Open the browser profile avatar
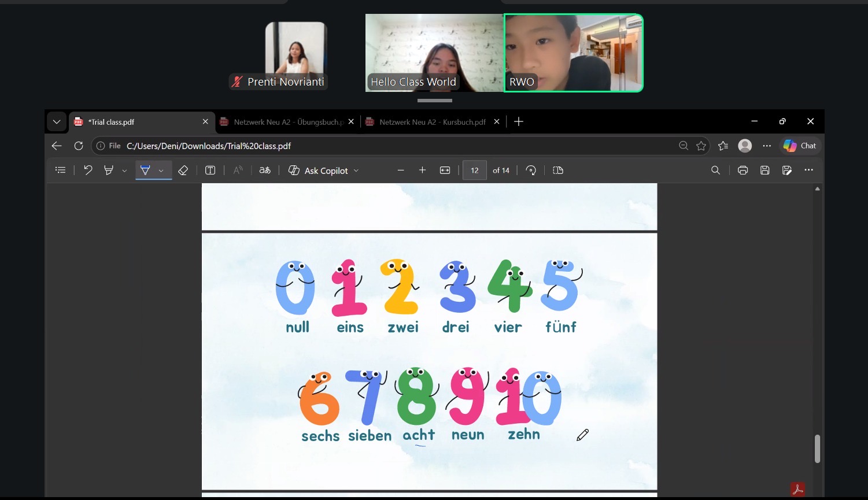 click(x=745, y=146)
